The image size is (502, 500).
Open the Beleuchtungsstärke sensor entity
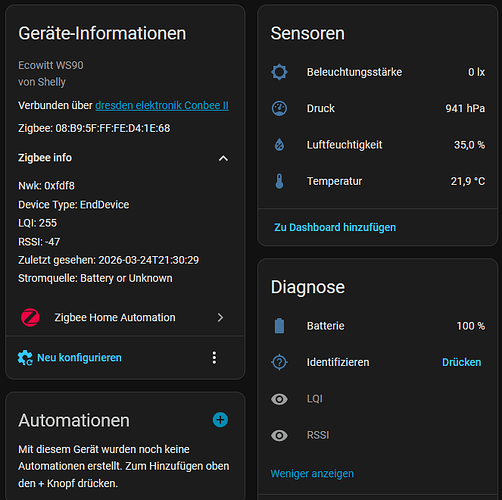pos(378,72)
